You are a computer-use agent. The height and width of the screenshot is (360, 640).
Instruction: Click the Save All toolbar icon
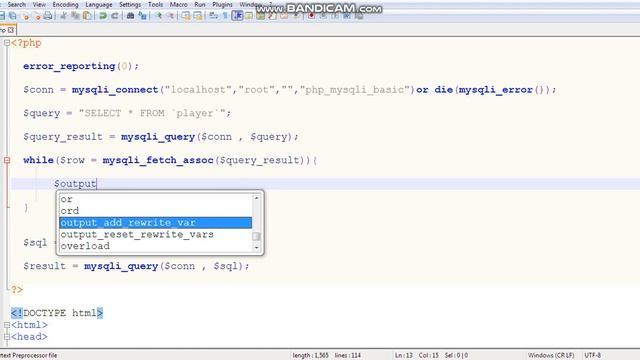(13, 16)
